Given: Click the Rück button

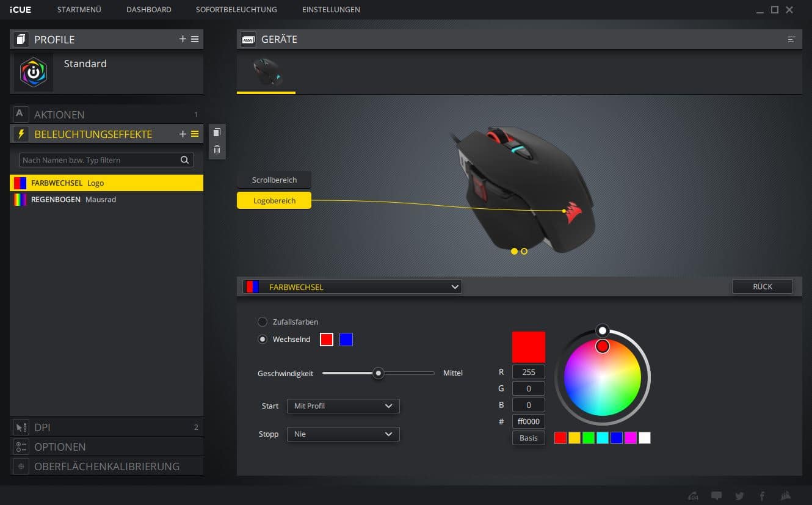Looking at the screenshot, I should 762,286.
